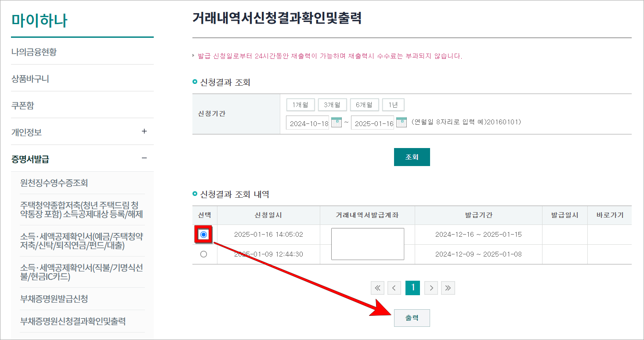
Task: Select the 1년 period button
Action: click(x=393, y=105)
